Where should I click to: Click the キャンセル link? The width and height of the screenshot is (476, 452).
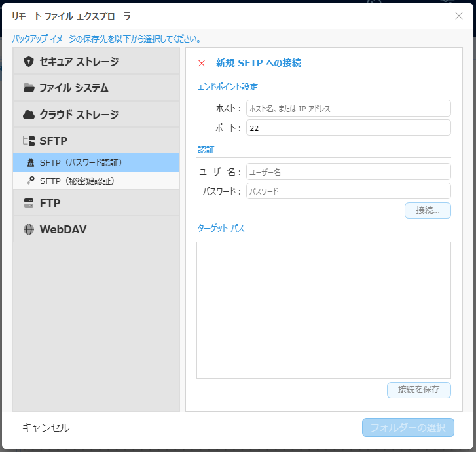click(x=46, y=428)
